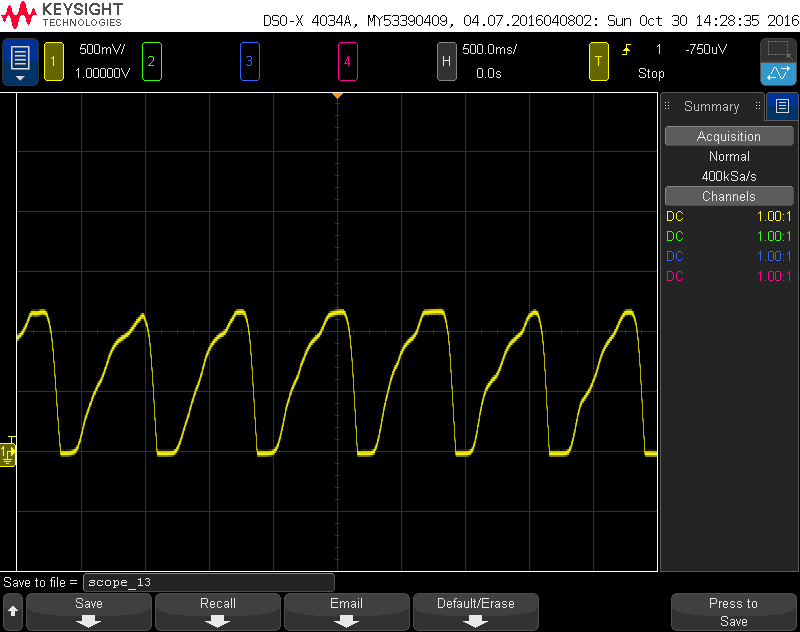800x632 pixels.
Task: Click the right drag handle of Summary panel
Action: click(758, 106)
